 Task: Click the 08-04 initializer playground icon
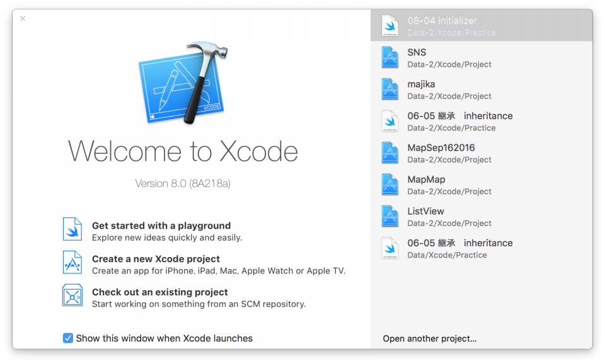coord(390,26)
